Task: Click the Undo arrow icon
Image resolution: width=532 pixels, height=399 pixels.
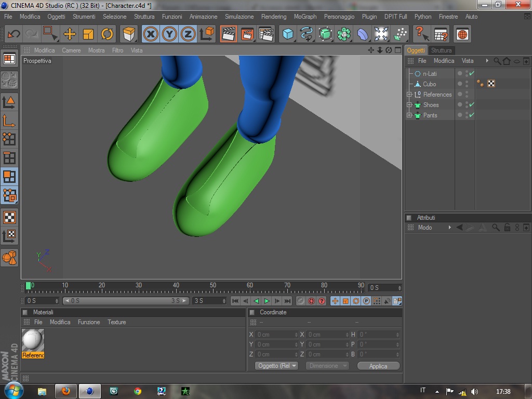Action: [x=14, y=34]
